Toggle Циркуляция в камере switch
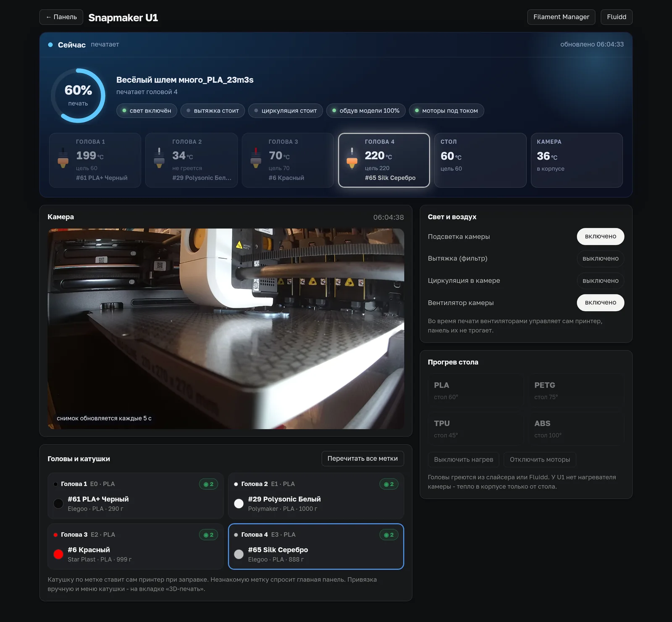The image size is (672, 622). pos(600,281)
